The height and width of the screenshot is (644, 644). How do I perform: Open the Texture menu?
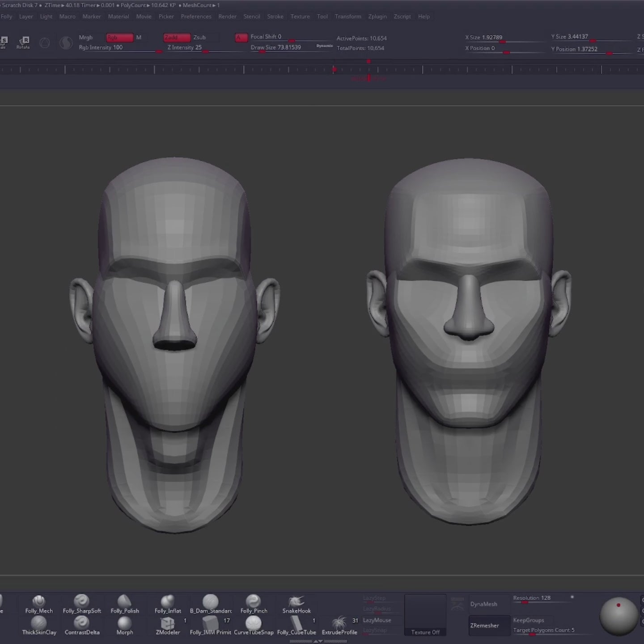point(300,16)
